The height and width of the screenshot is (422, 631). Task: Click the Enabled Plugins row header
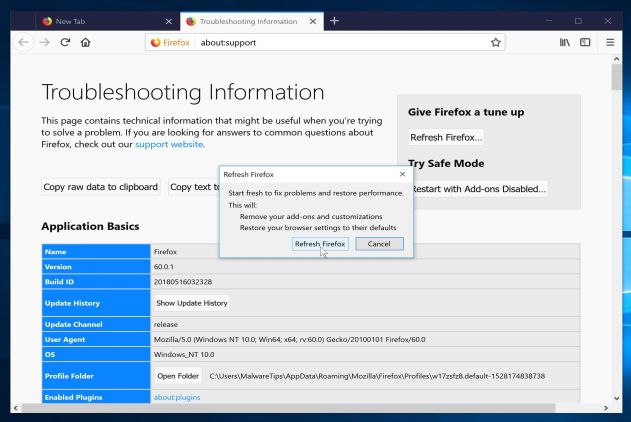pyautogui.click(x=96, y=397)
